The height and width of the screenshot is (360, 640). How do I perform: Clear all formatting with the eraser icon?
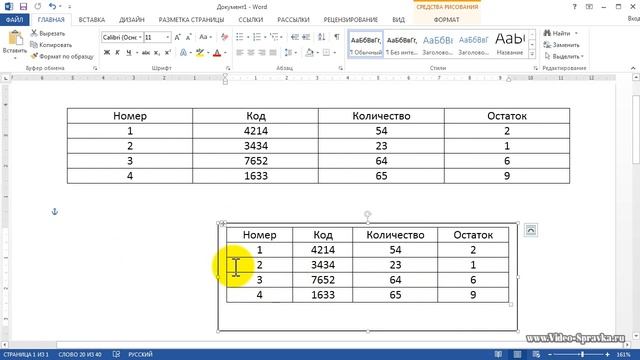point(224,37)
